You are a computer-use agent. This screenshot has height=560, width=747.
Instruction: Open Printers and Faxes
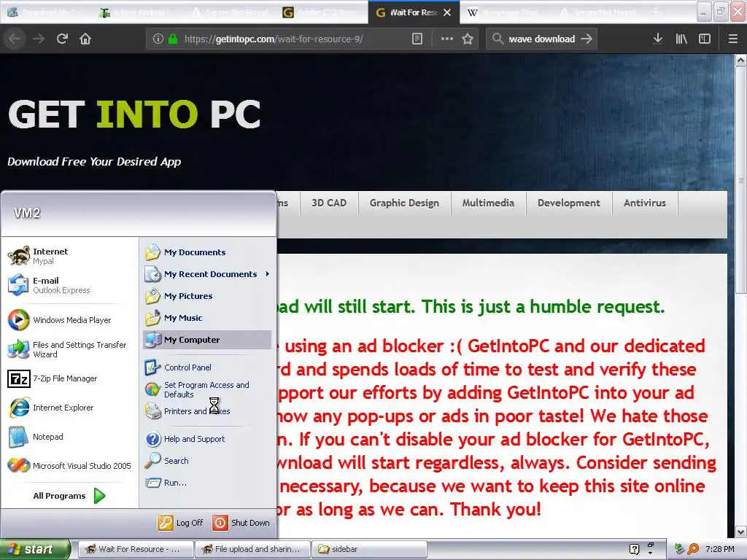tap(207, 411)
